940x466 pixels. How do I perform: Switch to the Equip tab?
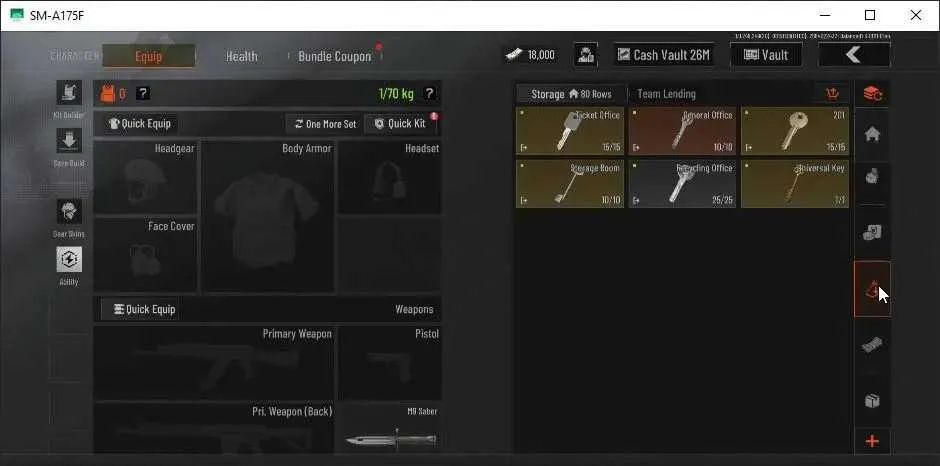(x=149, y=56)
